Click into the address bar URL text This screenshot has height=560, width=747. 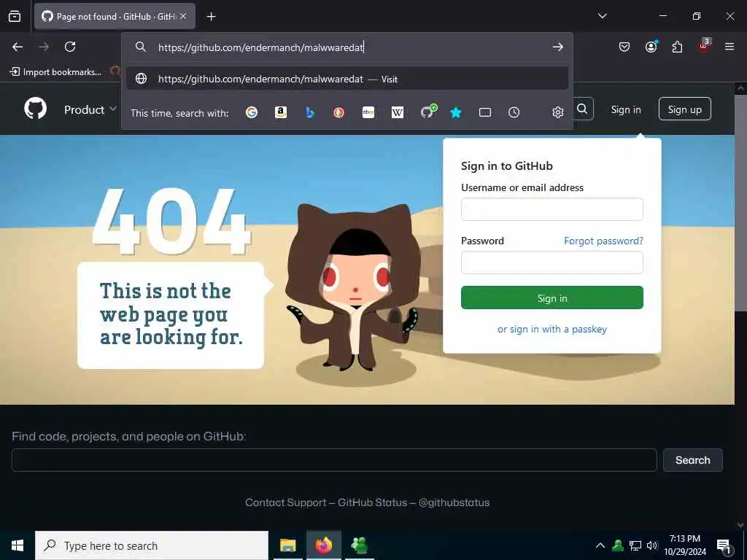(261, 47)
